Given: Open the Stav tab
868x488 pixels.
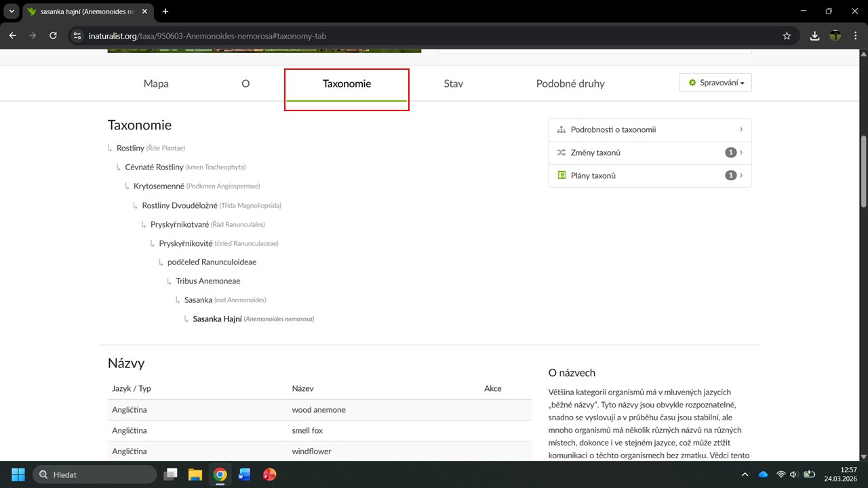Looking at the screenshot, I should point(453,84).
